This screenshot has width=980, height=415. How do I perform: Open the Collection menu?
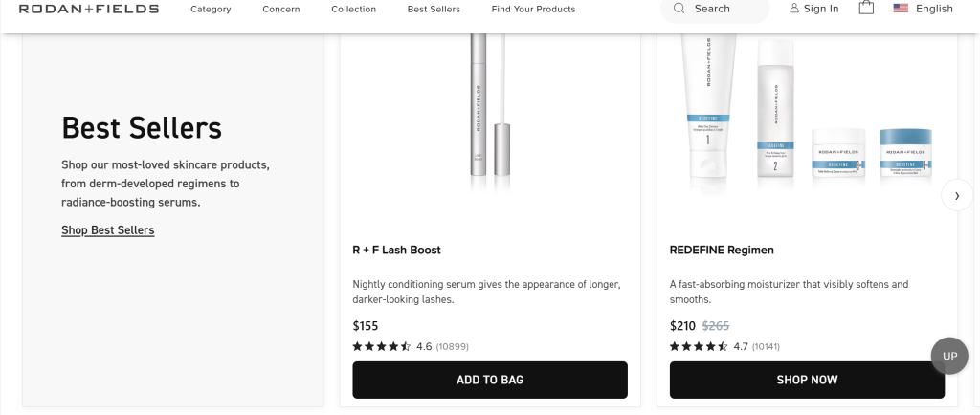(353, 10)
